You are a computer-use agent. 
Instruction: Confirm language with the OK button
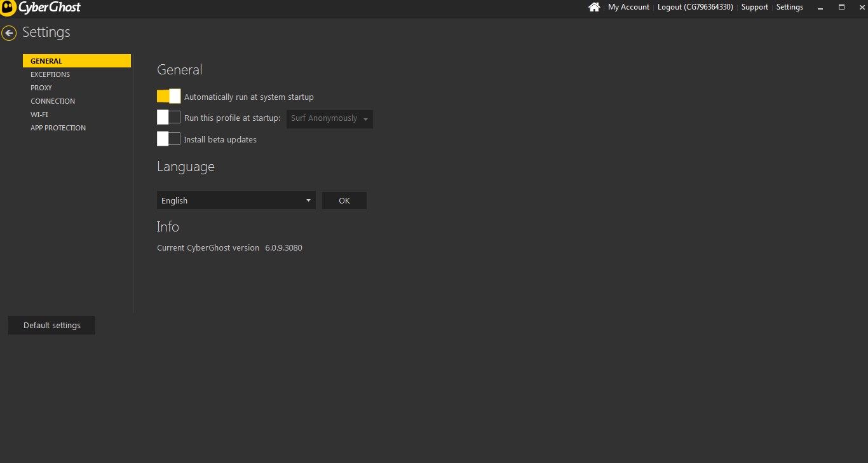click(344, 200)
